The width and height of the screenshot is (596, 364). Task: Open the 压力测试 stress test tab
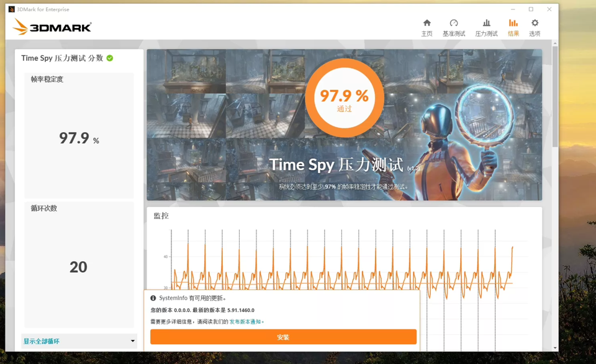(486, 28)
